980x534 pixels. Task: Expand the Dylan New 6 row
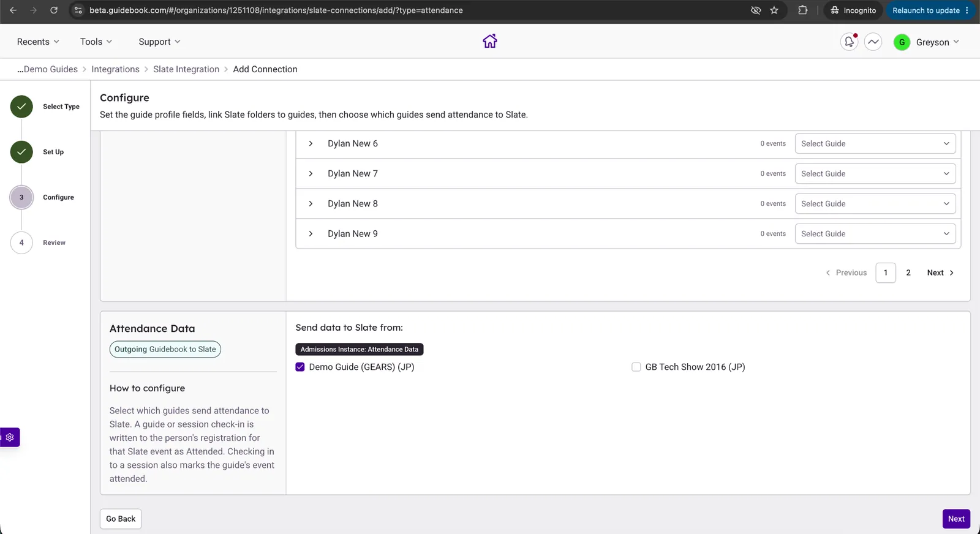(x=311, y=143)
